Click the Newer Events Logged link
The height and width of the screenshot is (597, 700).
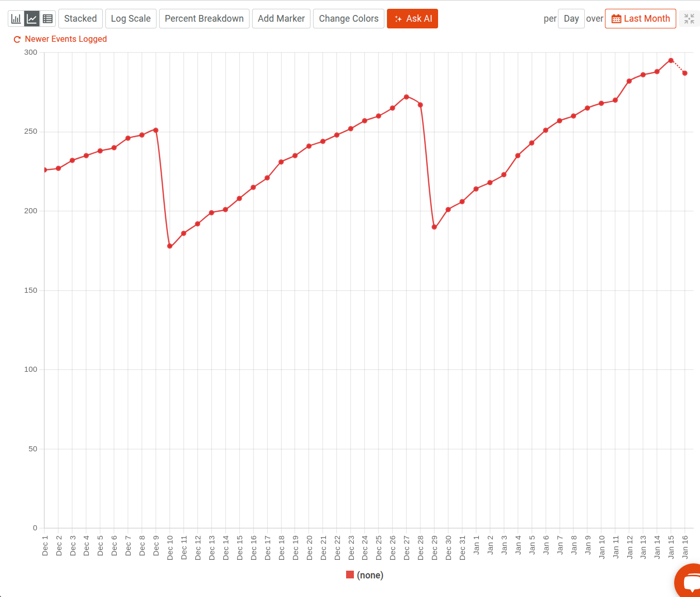(66, 39)
